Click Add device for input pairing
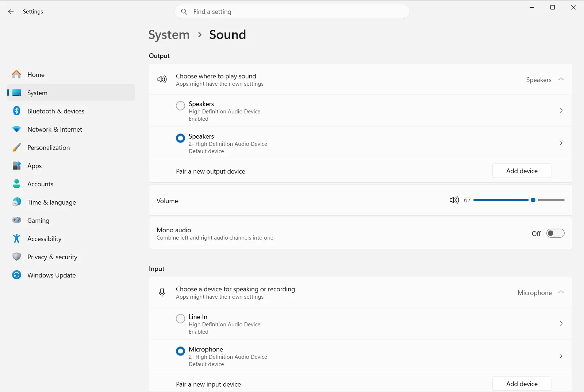The height and width of the screenshot is (392, 584). tap(522, 384)
